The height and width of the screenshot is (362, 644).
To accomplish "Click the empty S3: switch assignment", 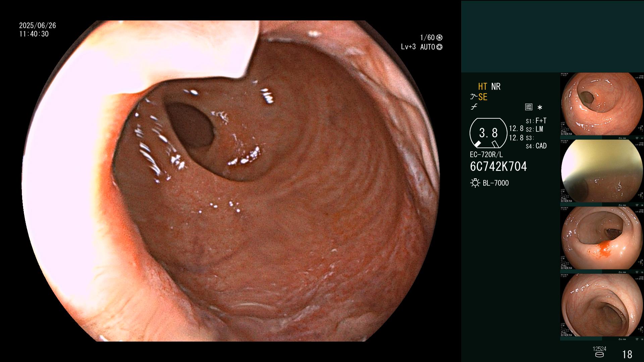I will pyautogui.click(x=529, y=138).
